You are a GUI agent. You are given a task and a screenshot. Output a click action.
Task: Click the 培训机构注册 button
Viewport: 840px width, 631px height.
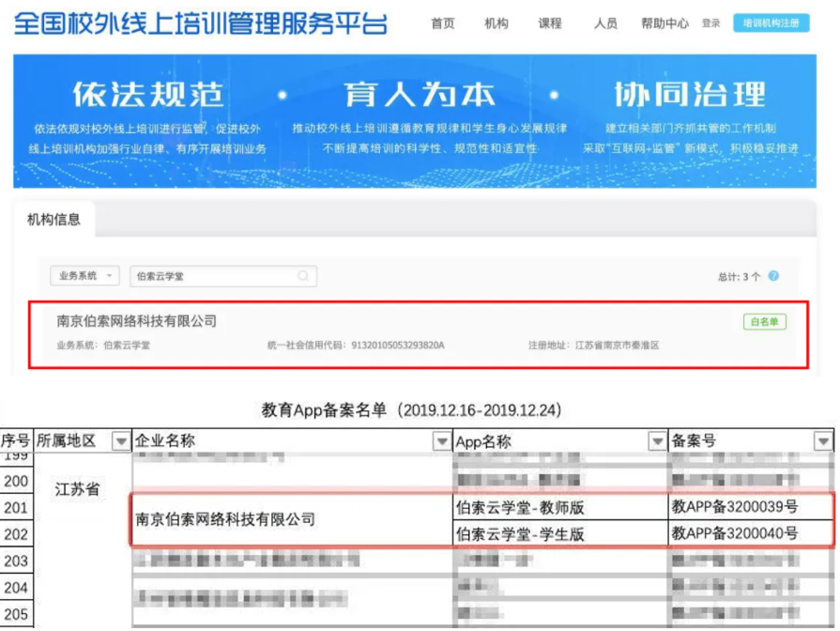[771, 23]
